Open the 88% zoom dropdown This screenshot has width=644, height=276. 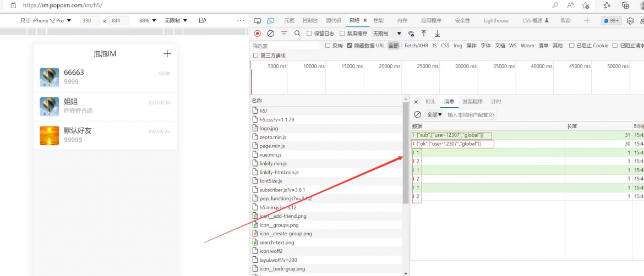click(148, 20)
